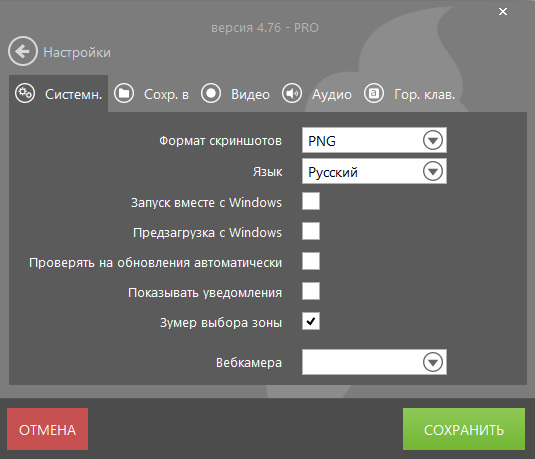Click the empty Вебкамера selection field

[x=374, y=362]
